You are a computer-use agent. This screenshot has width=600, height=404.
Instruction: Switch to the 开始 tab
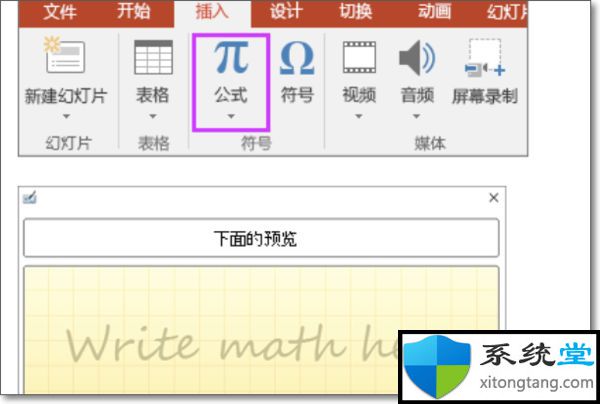134,11
